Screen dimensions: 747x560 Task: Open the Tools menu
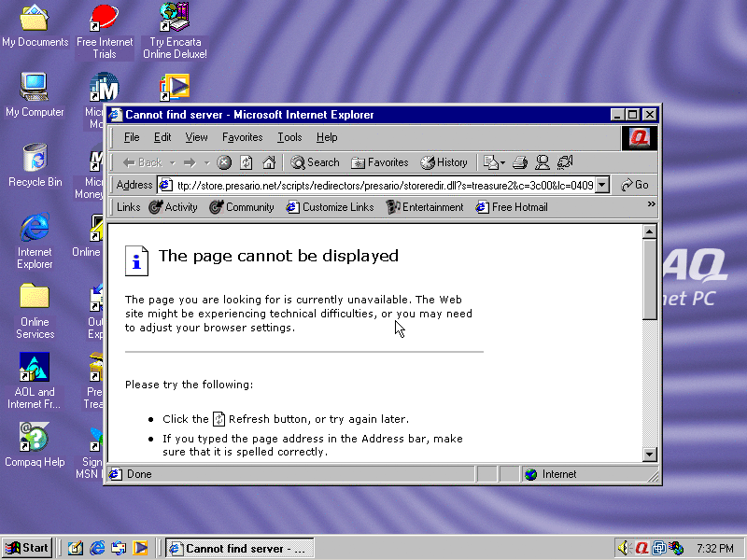click(x=289, y=137)
